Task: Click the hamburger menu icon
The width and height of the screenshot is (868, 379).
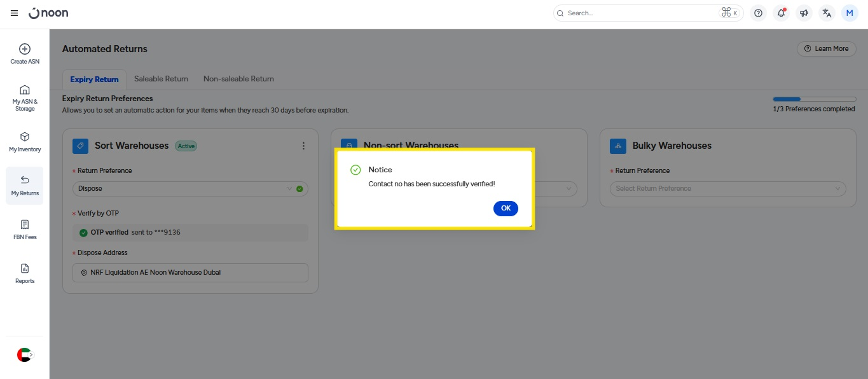Action: click(14, 13)
